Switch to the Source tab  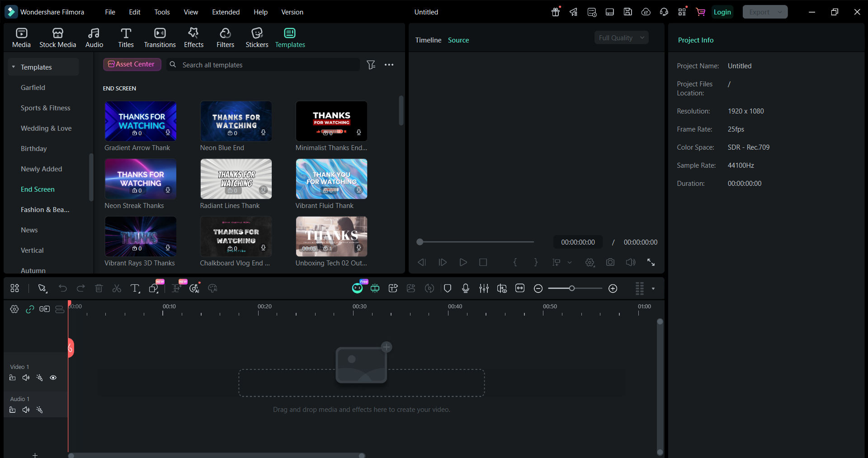[458, 40]
